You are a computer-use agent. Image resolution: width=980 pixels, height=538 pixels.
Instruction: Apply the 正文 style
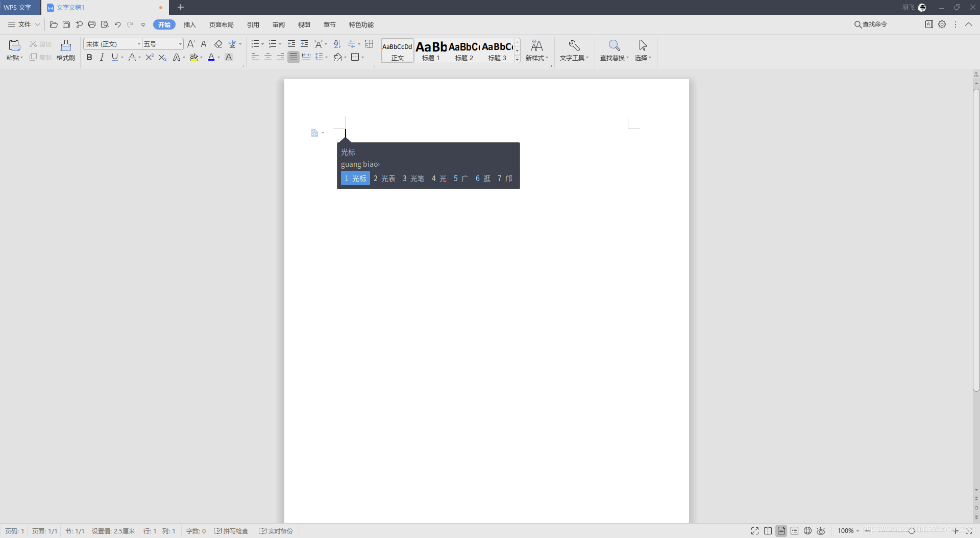coord(398,51)
